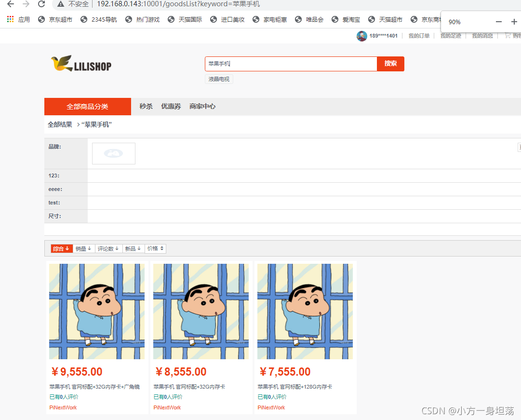
Task: Open the 京东超市 bookmark
Action: 55,20
